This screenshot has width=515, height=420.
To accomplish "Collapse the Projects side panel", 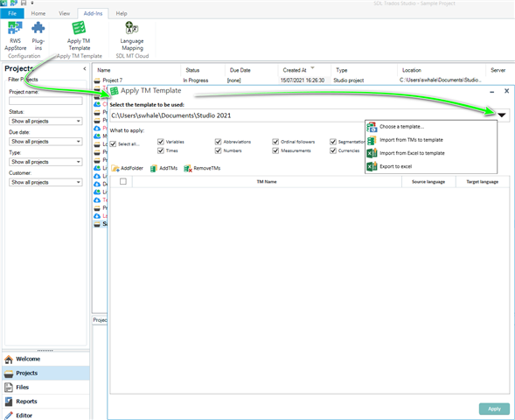I will pyautogui.click(x=85, y=68).
